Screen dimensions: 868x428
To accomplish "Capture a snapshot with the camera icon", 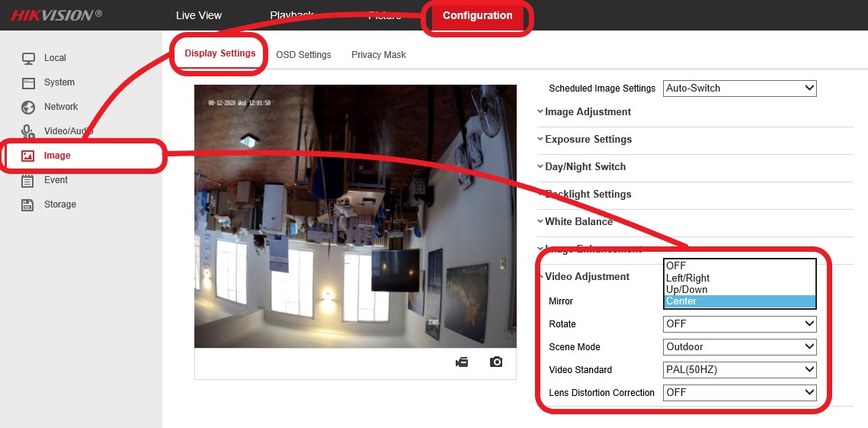I will tap(496, 362).
